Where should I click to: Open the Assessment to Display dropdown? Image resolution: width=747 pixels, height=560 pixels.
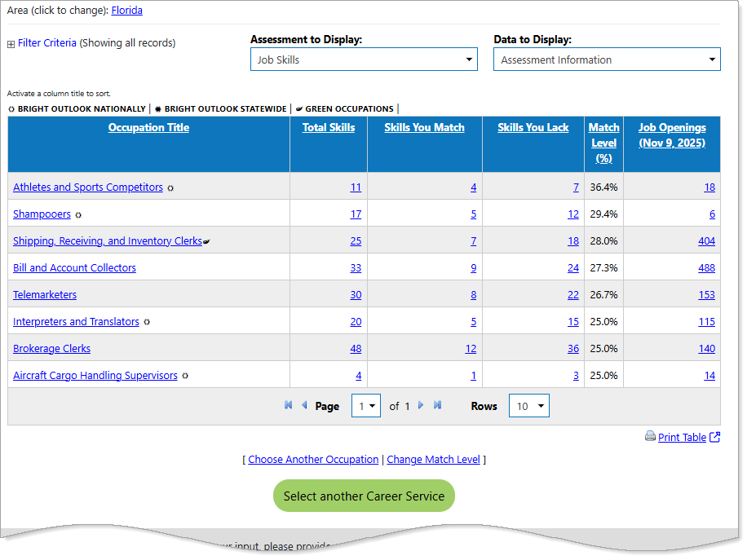(x=364, y=60)
